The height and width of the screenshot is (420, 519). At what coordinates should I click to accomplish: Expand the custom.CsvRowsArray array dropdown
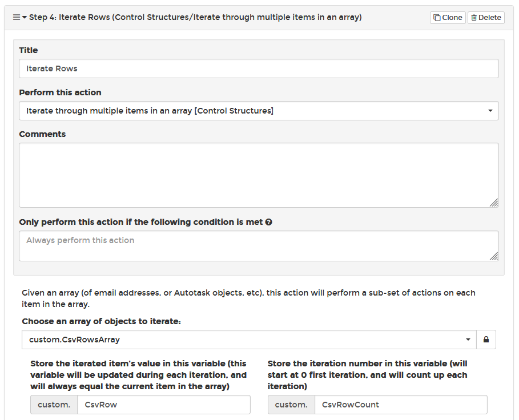click(x=250, y=340)
